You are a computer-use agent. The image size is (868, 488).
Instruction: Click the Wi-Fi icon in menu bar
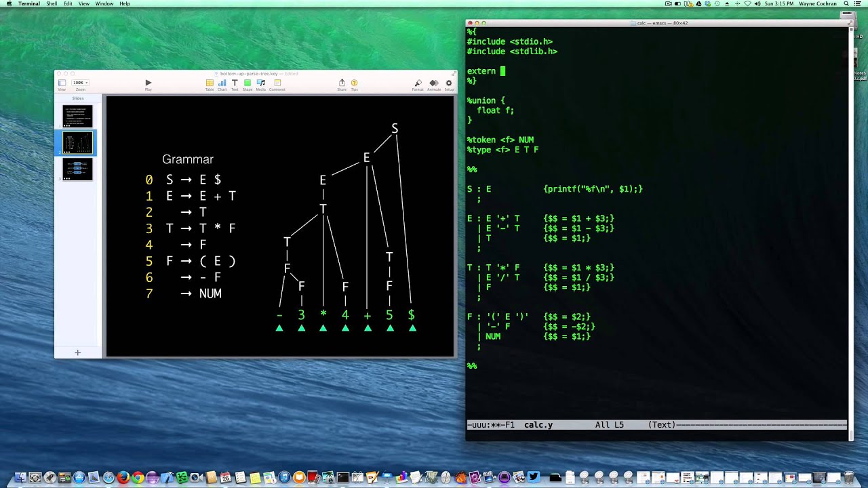(748, 4)
